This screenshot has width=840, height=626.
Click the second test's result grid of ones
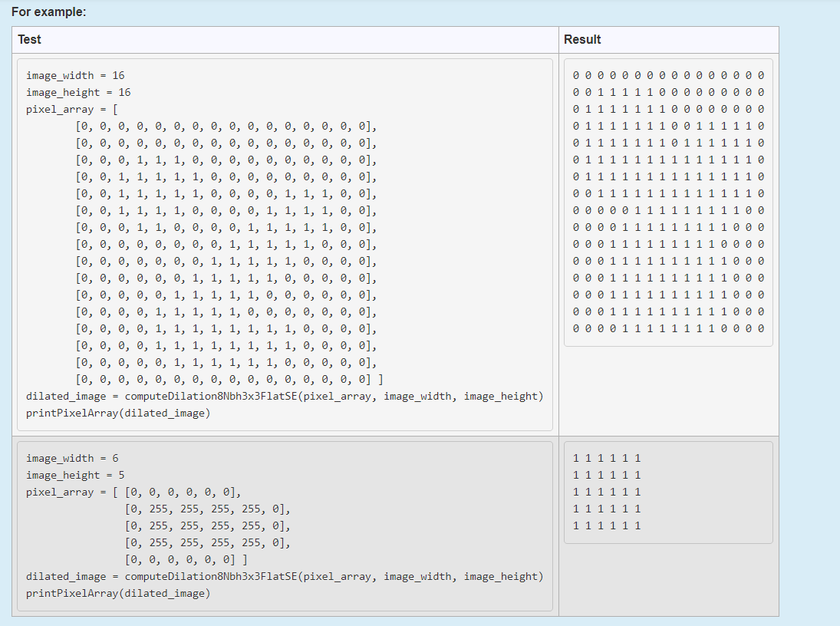(605, 491)
